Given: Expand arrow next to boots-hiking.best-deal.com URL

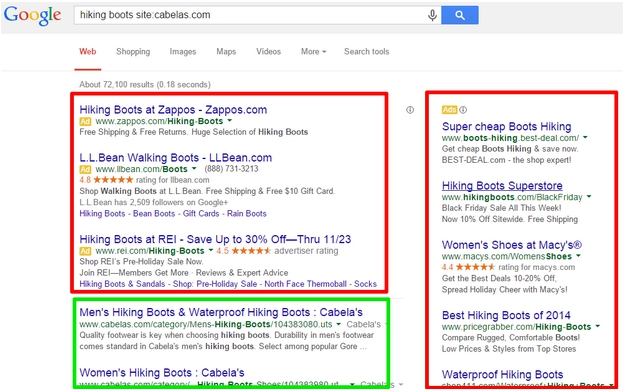Looking at the screenshot, I should (x=585, y=137).
